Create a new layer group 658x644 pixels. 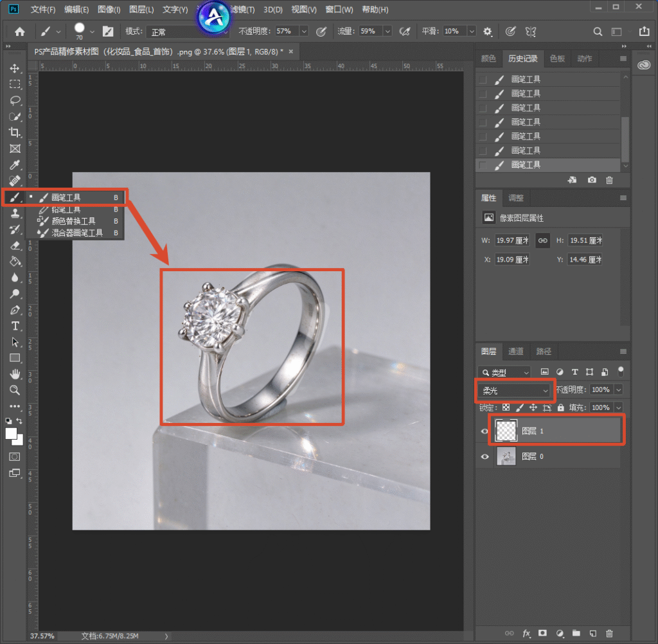[576, 633]
